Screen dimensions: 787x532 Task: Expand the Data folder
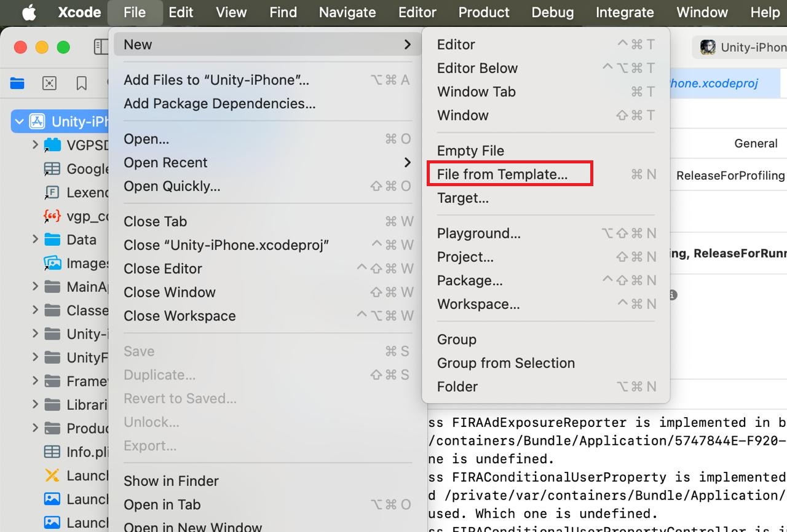[36, 240]
